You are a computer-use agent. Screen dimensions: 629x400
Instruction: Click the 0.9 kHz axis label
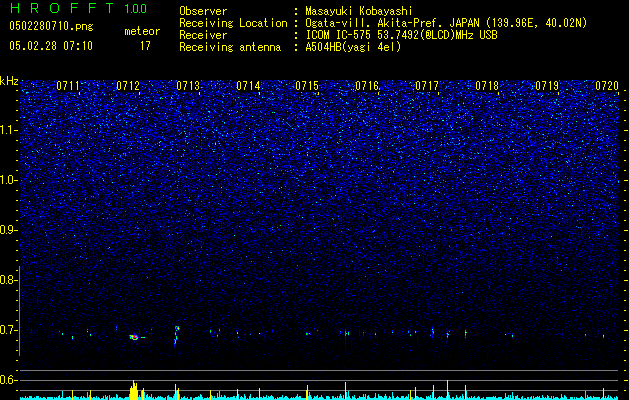click(x=9, y=230)
